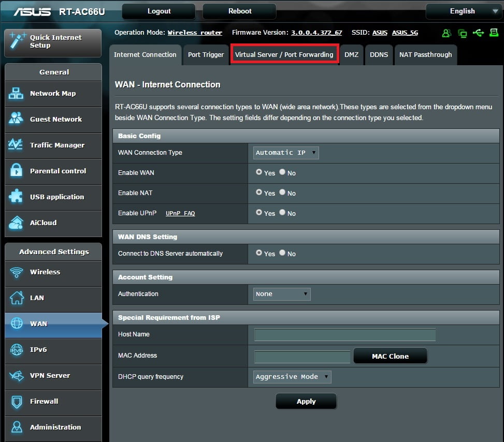Click the Logout button
Screen dimensions: 504x442
tap(159, 11)
